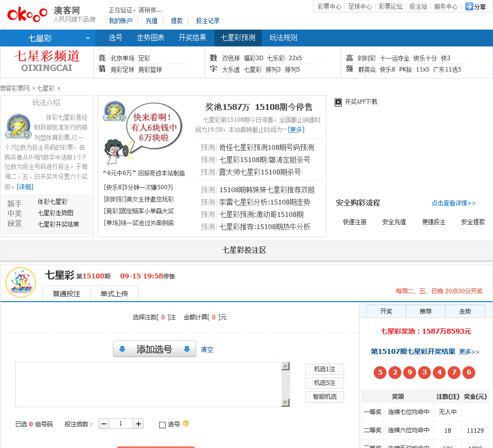Click the 大乐透 lottery link
Image resolution: width=493 pixels, height=448 pixels.
point(231,69)
